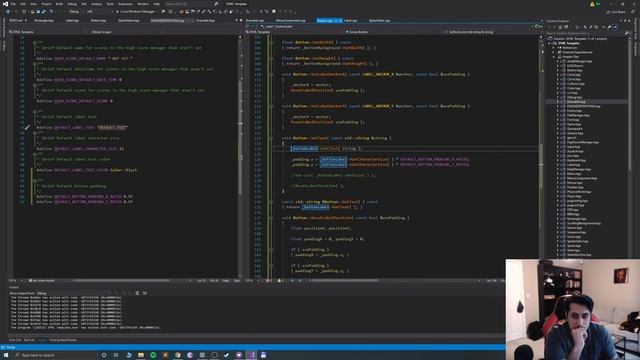
Task: Start Local Windows Debugger play icon
Action: click(117, 11)
